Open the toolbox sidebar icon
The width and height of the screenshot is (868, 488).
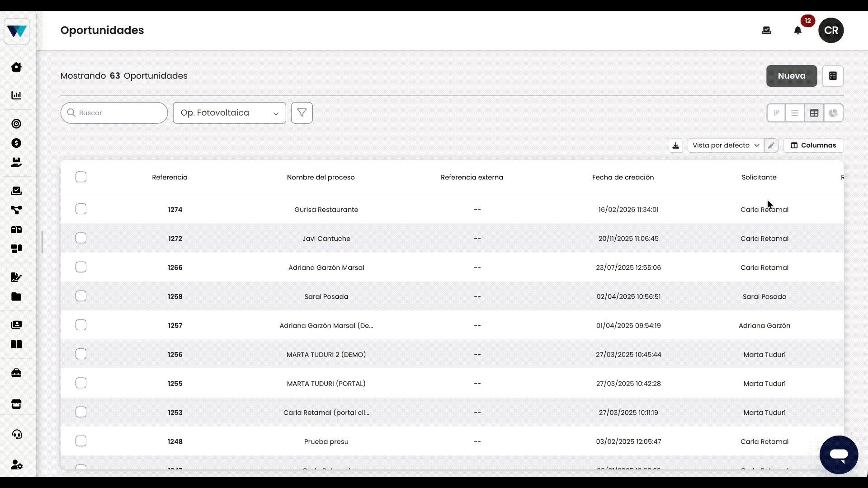point(16,373)
